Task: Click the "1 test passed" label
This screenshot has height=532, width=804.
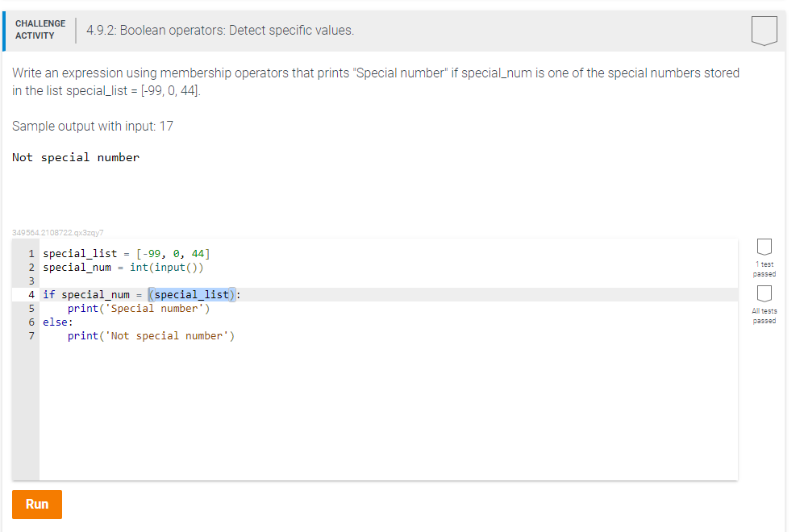Action: [x=763, y=269]
